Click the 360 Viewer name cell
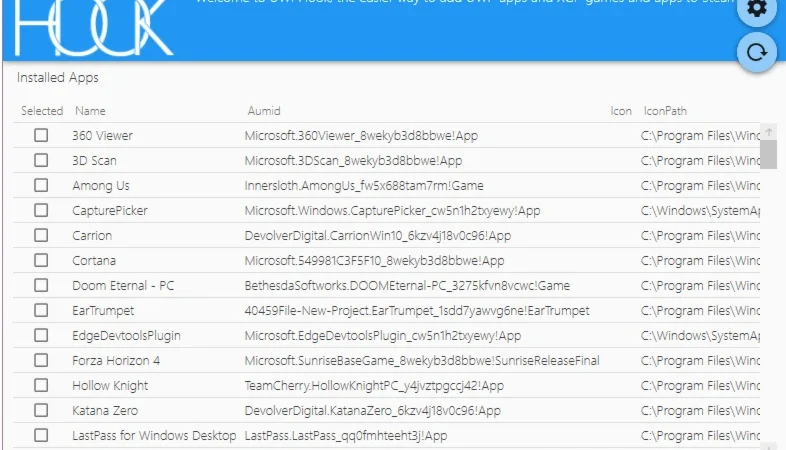This screenshot has height=450, width=786. click(x=102, y=135)
